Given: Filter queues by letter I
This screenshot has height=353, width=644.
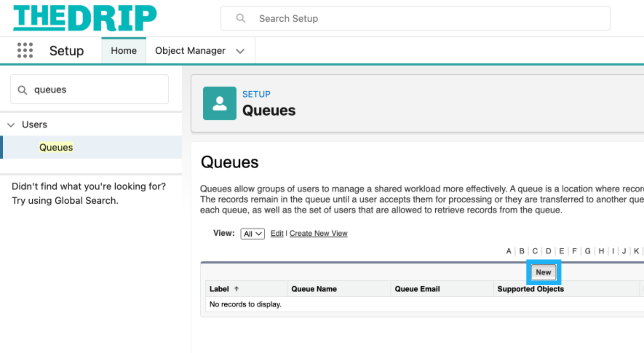Looking at the screenshot, I should click(613, 251).
